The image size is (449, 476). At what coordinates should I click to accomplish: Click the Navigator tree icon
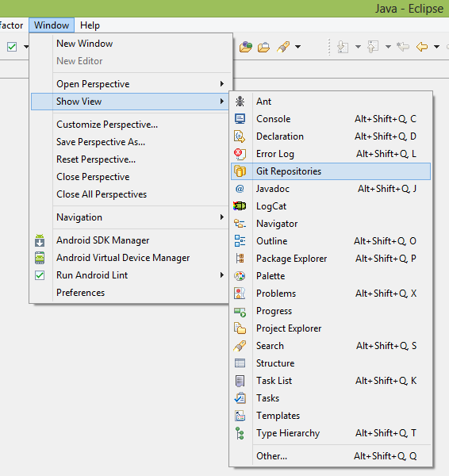tap(240, 224)
